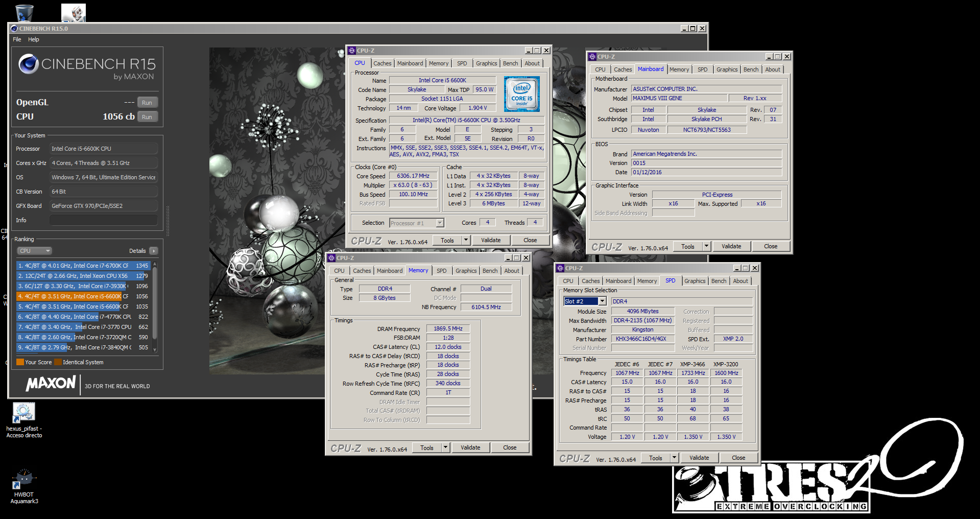The image size is (980, 519).
Task: Click the NB Frequency value 6104.5 MHz
Action: (x=486, y=307)
